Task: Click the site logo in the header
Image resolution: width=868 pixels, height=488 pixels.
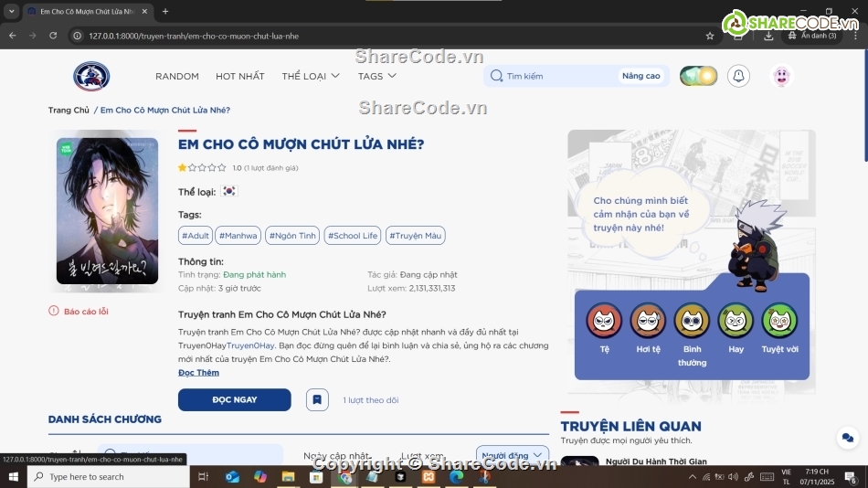Action: pyautogui.click(x=91, y=76)
